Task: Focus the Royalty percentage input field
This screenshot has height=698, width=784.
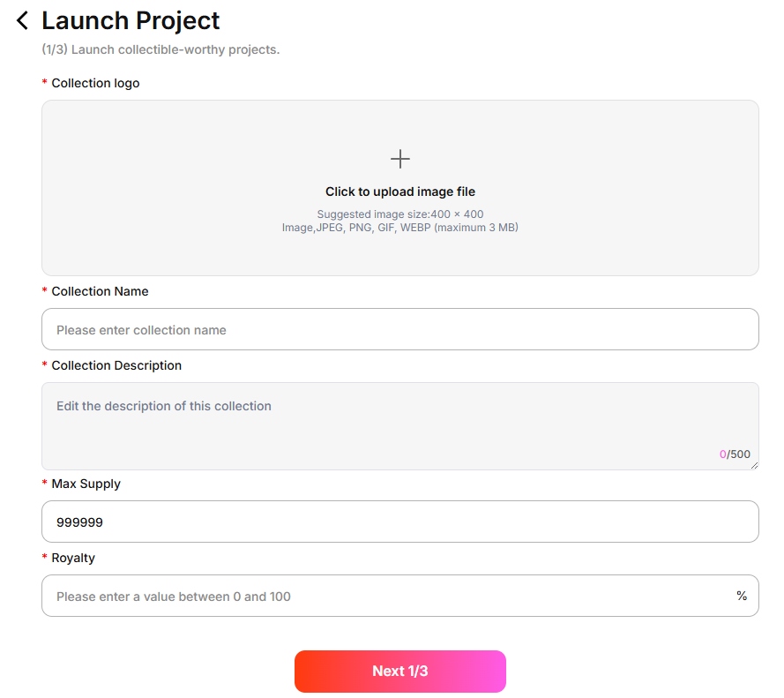Action: coord(388,597)
